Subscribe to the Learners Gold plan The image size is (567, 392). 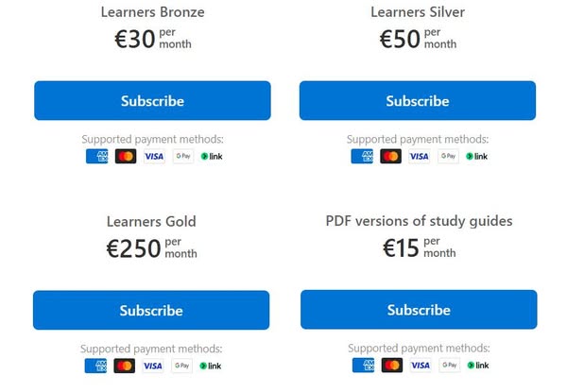(x=151, y=311)
